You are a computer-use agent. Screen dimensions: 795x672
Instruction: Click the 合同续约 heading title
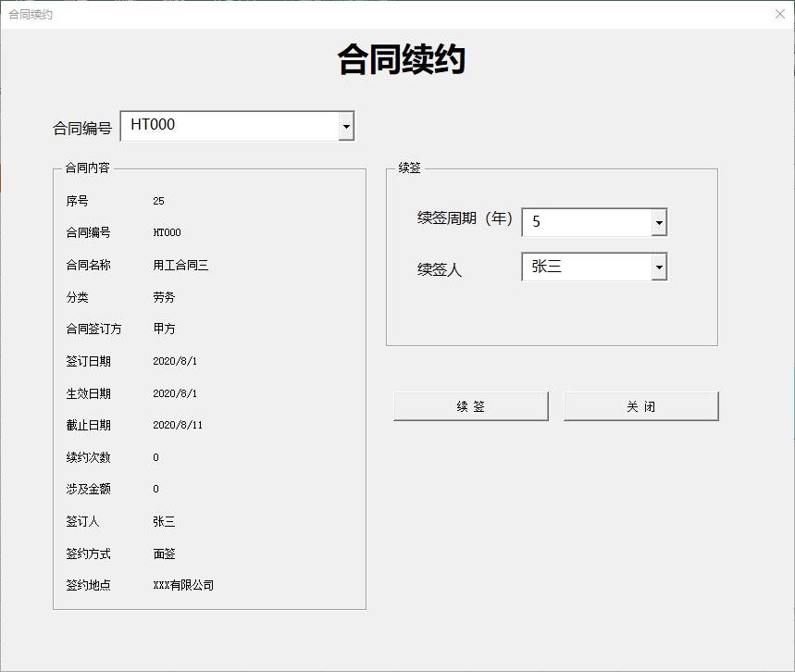[401, 59]
